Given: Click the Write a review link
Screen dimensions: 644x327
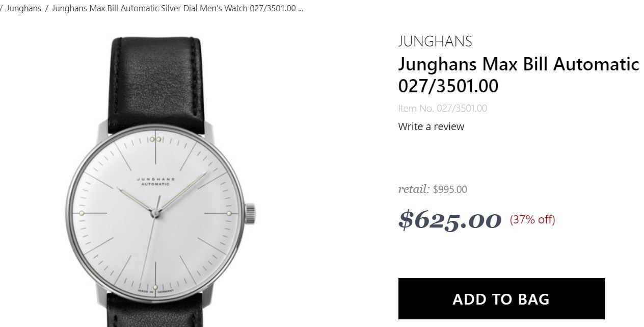Looking at the screenshot, I should click(x=431, y=127).
